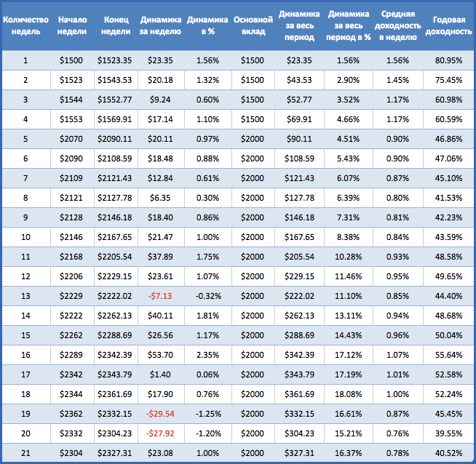This screenshot has height=464, width=476.
Task: Click the week start cell $2344
Action: coord(71,394)
